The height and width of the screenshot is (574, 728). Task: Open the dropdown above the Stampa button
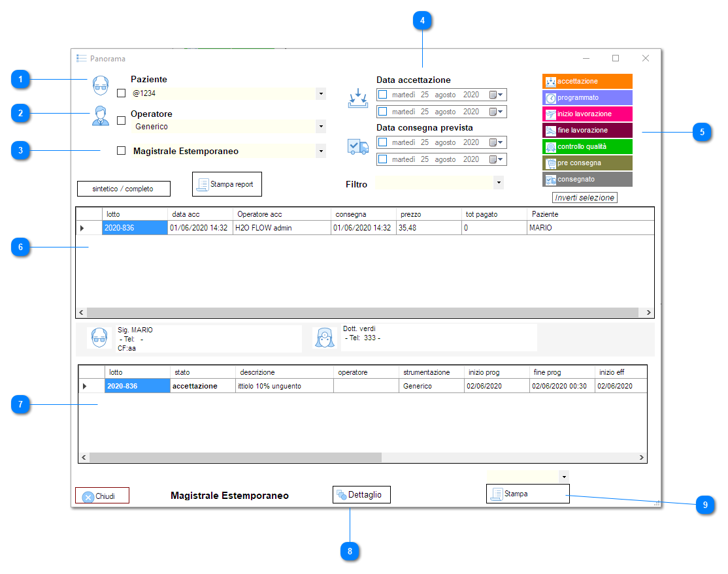[564, 477]
